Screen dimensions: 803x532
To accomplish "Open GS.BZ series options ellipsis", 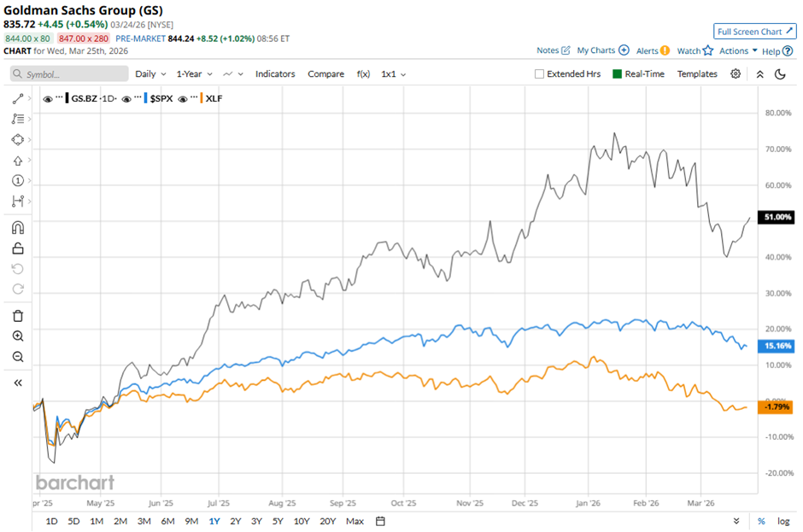I will coord(59,96).
